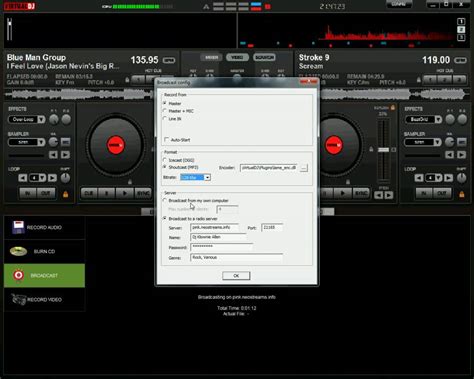The height and width of the screenshot is (379, 474).
Task: Click the Name field in Broadcast config
Action: [218, 237]
